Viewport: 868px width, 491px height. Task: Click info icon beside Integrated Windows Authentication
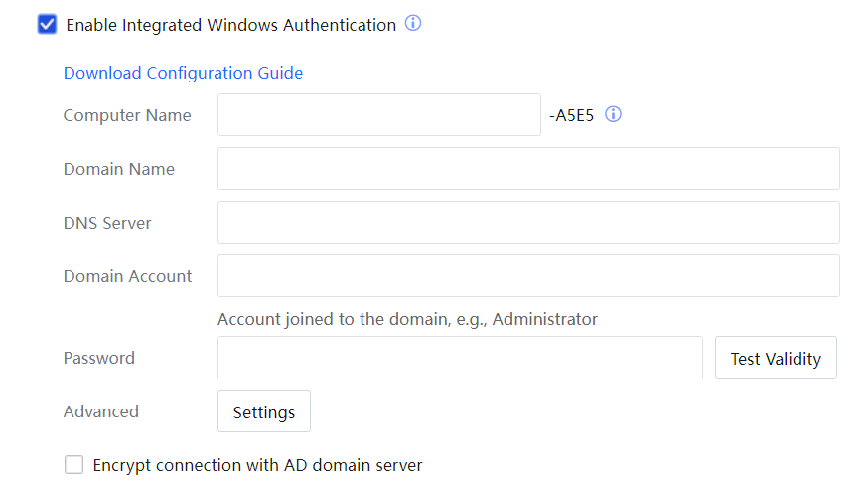pyautogui.click(x=413, y=24)
